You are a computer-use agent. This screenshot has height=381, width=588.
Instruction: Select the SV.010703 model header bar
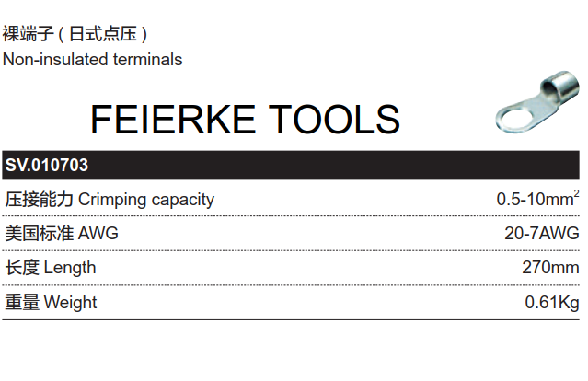coord(291,165)
